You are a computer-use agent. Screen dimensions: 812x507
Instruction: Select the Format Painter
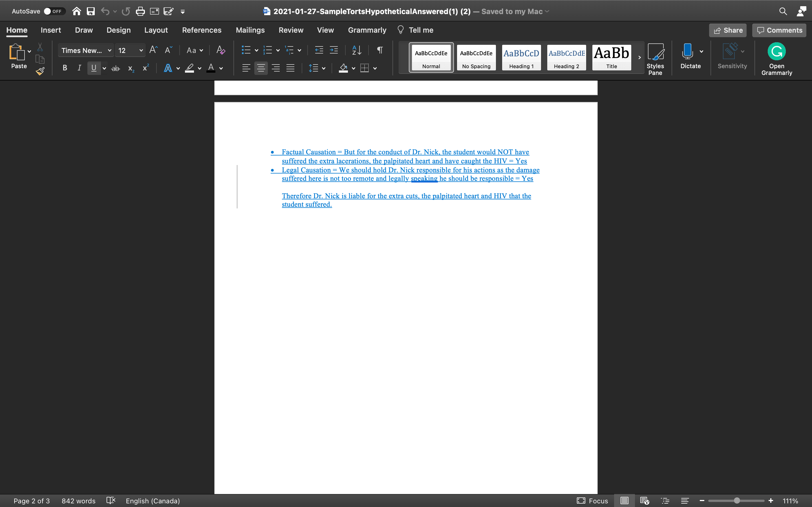[x=40, y=71]
